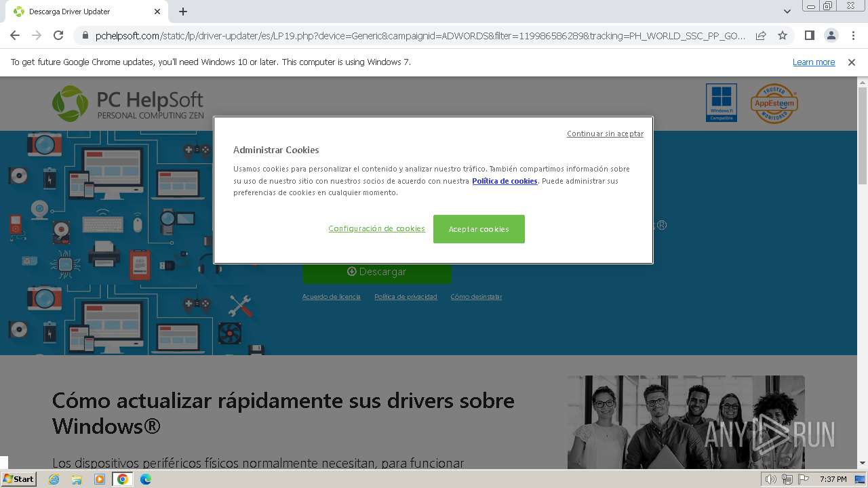Dismiss the Chrome update notification bar
Image resolution: width=868 pixels, height=488 pixels.
[852, 62]
